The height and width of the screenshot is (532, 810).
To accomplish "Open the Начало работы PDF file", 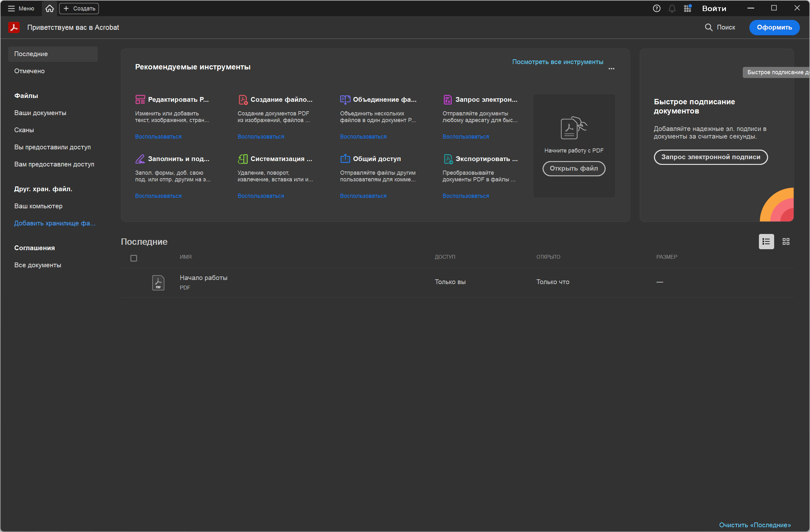I will (x=203, y=277).
